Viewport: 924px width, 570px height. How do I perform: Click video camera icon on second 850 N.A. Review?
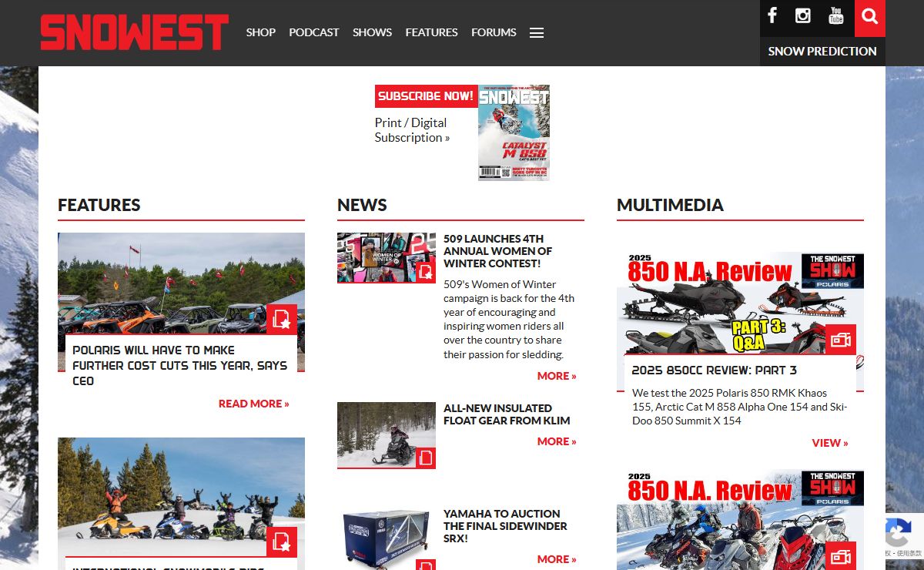pyautogui.click(x=841, y=556)
